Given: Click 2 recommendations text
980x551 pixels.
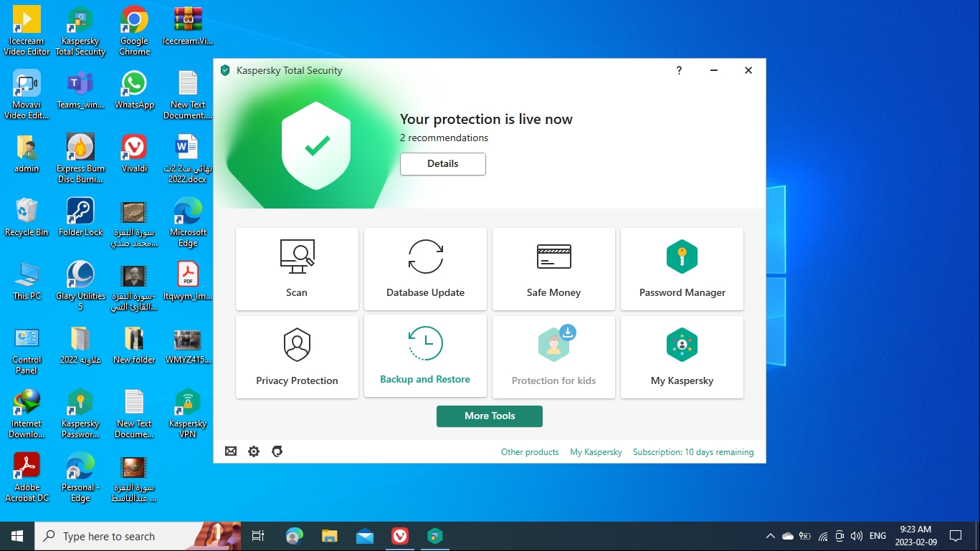Looking at the screenshot, I should click(x=444, y=138).
